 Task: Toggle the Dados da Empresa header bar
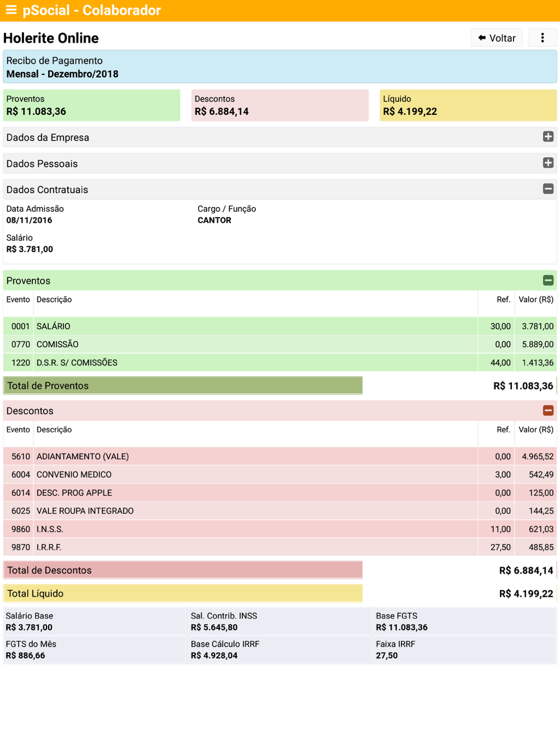pyautogui.click(x=280, y=137)
